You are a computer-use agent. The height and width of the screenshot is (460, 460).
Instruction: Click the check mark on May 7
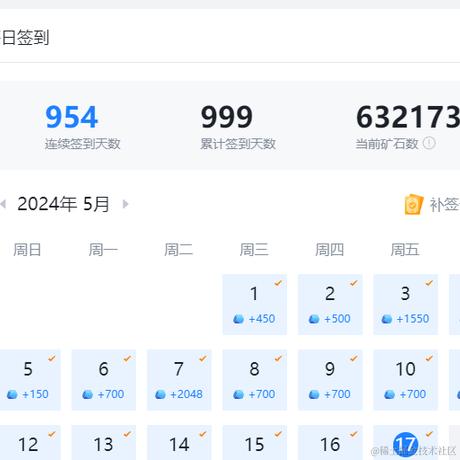coord(203,358)
